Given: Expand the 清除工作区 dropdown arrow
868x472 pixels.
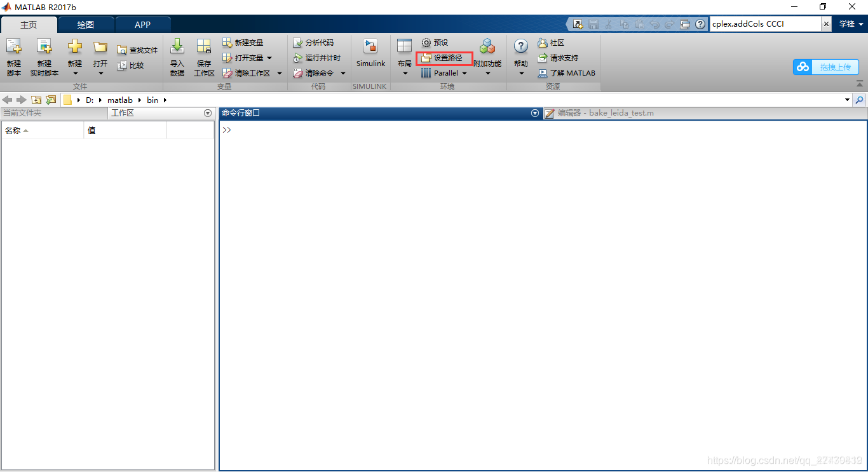Looking at the screenshot, I should click(x=280, y=73).
